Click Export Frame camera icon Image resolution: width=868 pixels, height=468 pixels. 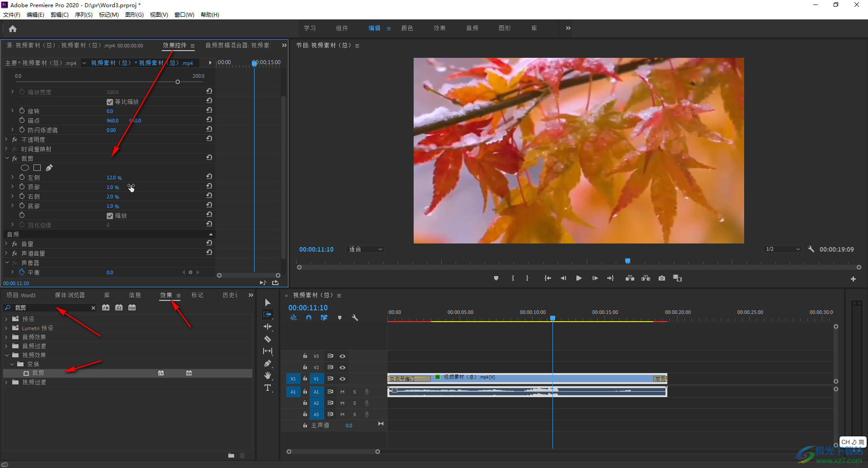pos(662,278)
